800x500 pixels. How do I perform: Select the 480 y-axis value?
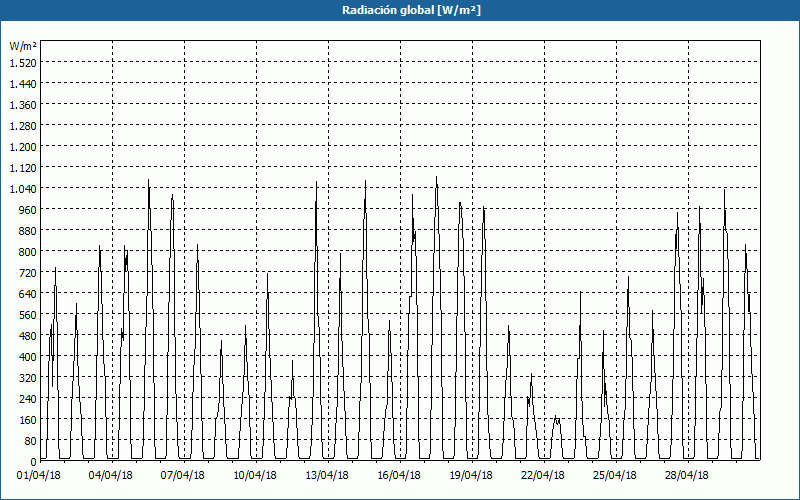[x=29, y=336]
